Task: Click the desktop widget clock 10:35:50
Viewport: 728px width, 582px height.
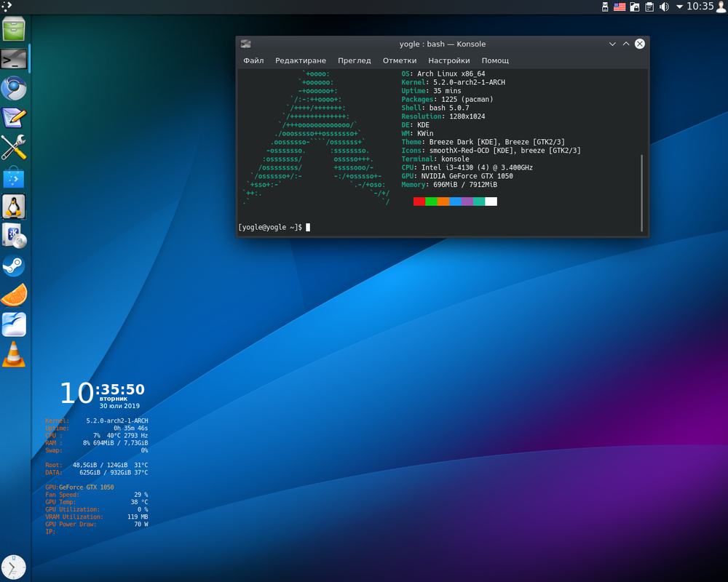Action: click(x=103, y=392)
